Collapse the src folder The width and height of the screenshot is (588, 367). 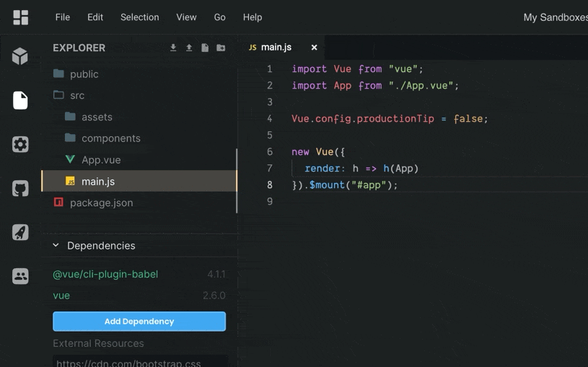(76, 95)
